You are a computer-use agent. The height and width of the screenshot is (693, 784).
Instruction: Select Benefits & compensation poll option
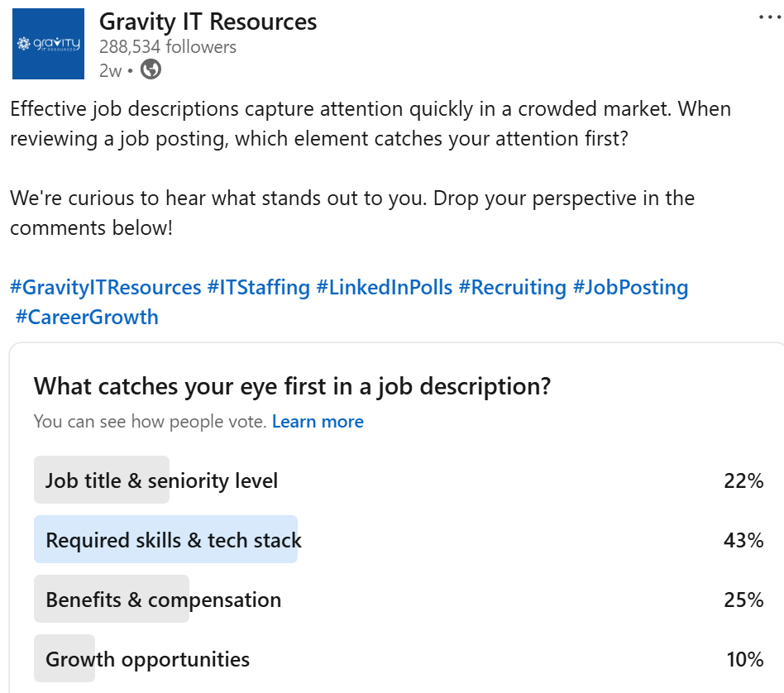pyautogui.click(x=163, y=600)
